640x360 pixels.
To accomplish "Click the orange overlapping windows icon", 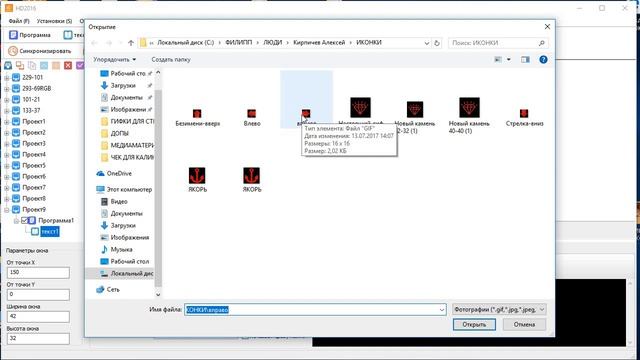I will (x=20, y=65).
